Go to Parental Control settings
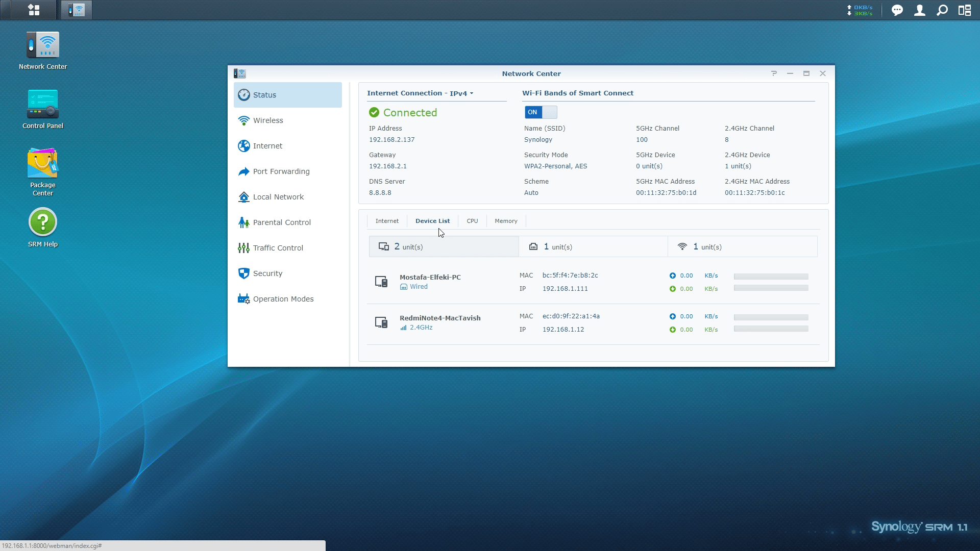The image size is (980, 551). 281,222
